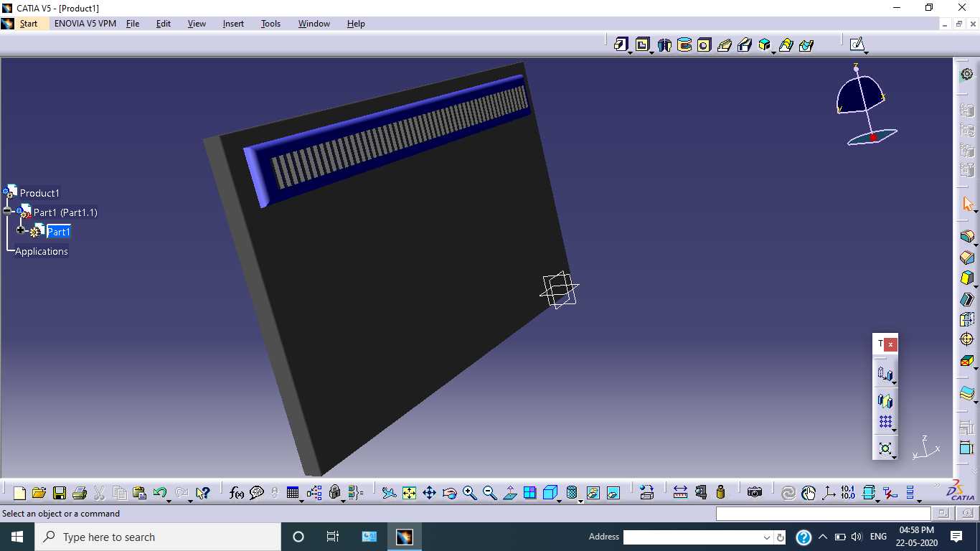Screen dimensions: 980x551
Task: Open isometric view dropdown arrow
Action: [559, 501]
